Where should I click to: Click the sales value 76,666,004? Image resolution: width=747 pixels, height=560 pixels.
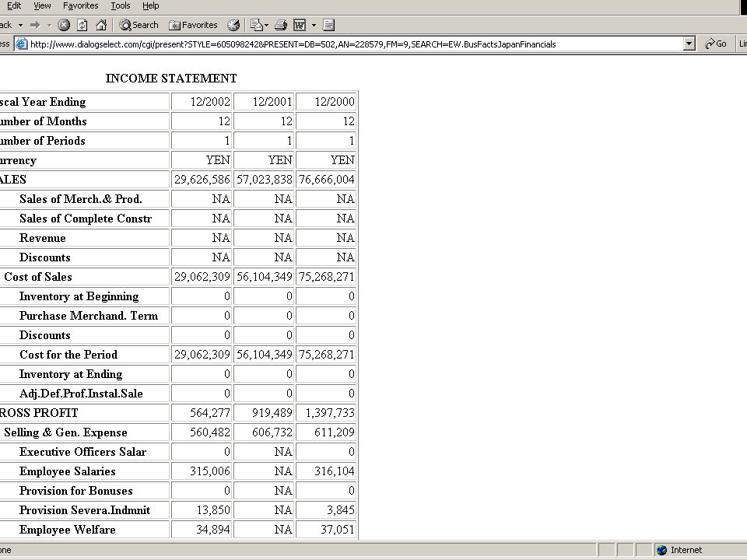[326, 180]
